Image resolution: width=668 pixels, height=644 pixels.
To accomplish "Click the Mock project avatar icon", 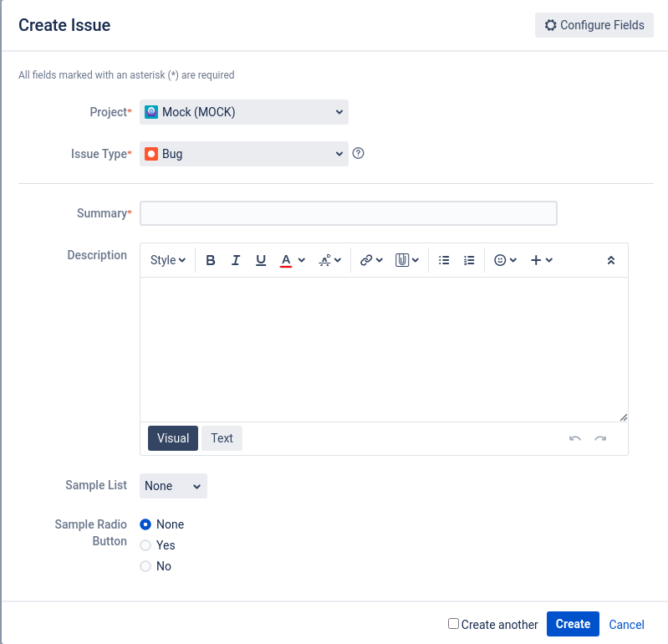I will point(151,112).
